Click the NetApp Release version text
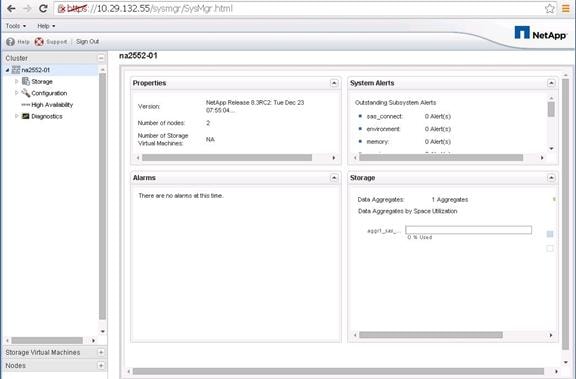Screen dimensions: 576x379 [255, 106]
